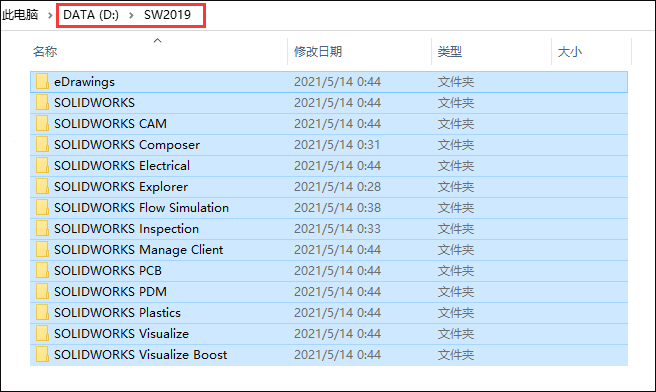
Task: Select the SOLIDWORKS Manage Client row
Action: [x=329, y=250]
